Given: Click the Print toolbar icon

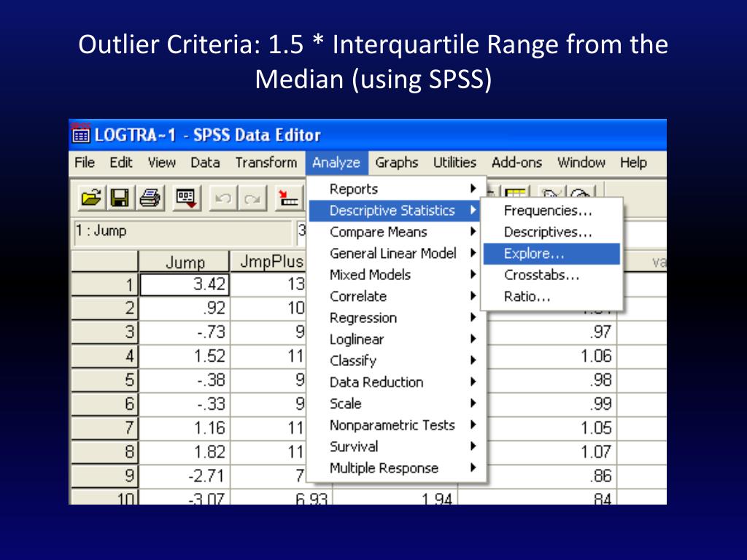Looking at the screenshot, I should [x=150, y=198].
